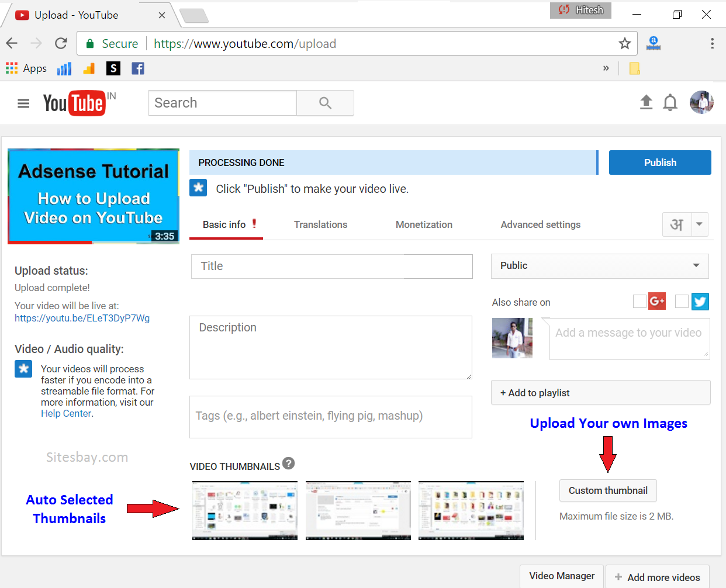Click the Add a message to your video box
Image resolution: width=726 pixels, height=588 pixels.
630,339
